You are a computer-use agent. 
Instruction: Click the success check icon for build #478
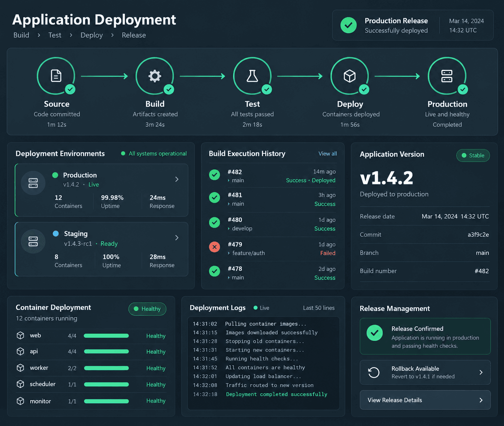214,271
